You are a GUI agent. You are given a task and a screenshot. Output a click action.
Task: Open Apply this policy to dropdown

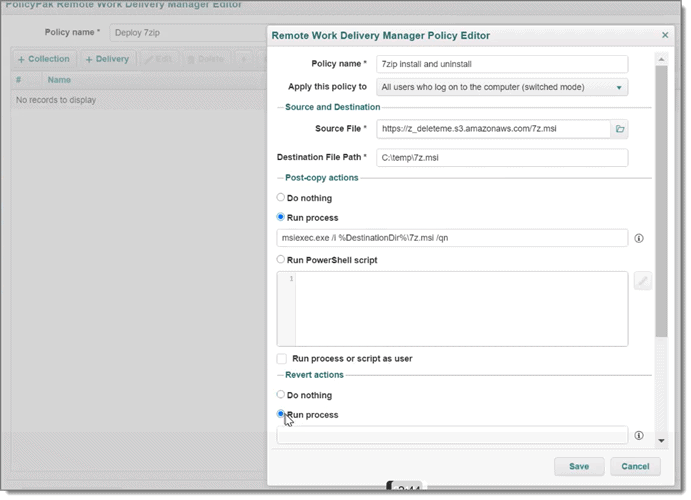[x=502, y=87]
